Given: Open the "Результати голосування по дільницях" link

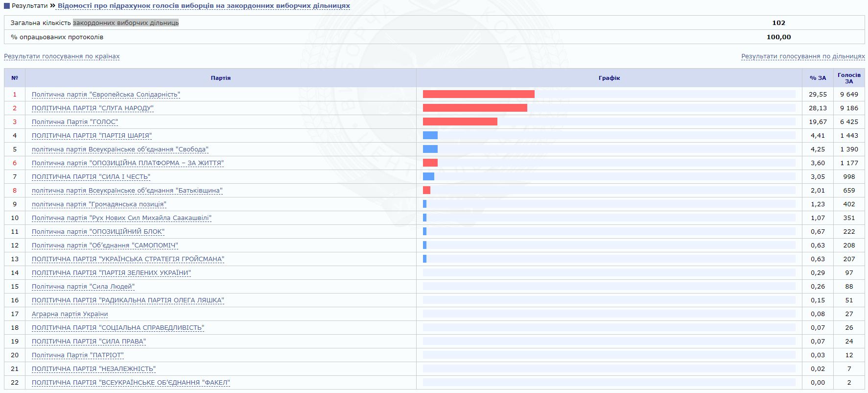Looking at the screenshot, I should coord(803,56).
